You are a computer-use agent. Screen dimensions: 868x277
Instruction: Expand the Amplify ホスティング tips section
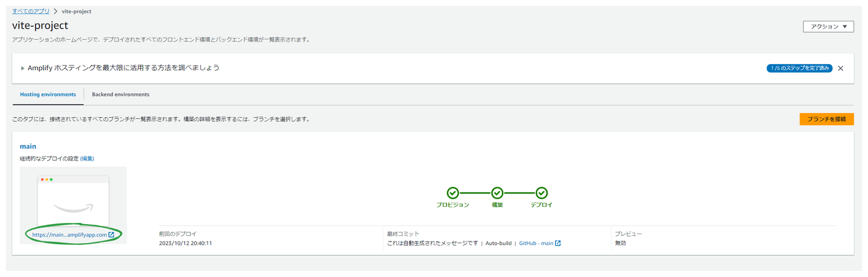[23, 68]
